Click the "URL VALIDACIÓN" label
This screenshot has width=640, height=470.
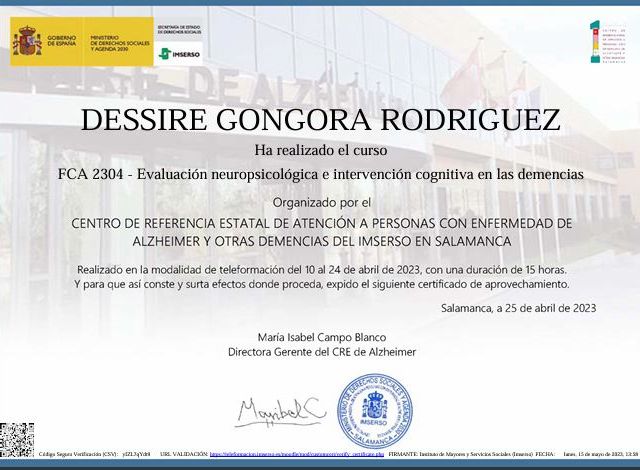[x=184, y=454]
